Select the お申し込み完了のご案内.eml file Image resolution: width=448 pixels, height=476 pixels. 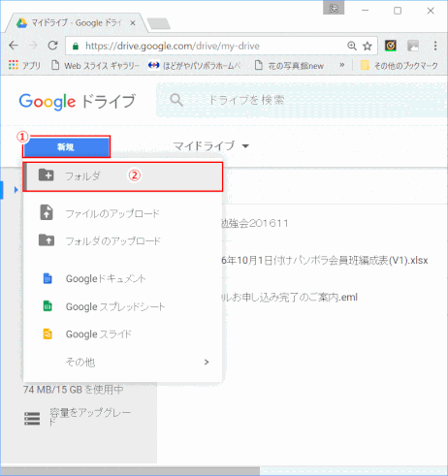289,297
